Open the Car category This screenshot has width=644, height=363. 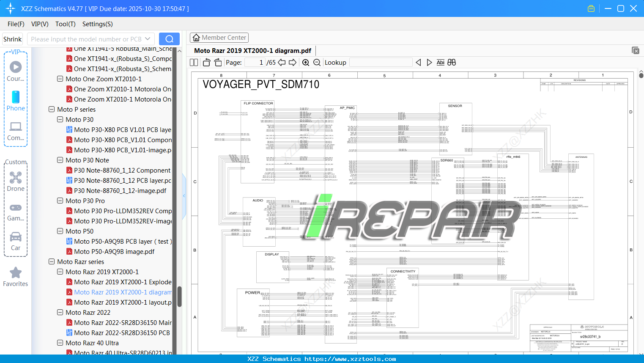pos(16,241)
